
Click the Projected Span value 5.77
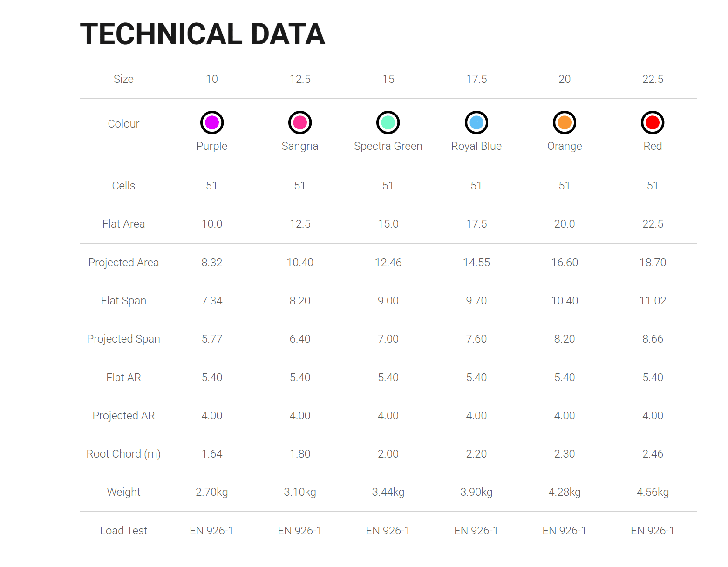pos(212,339)
